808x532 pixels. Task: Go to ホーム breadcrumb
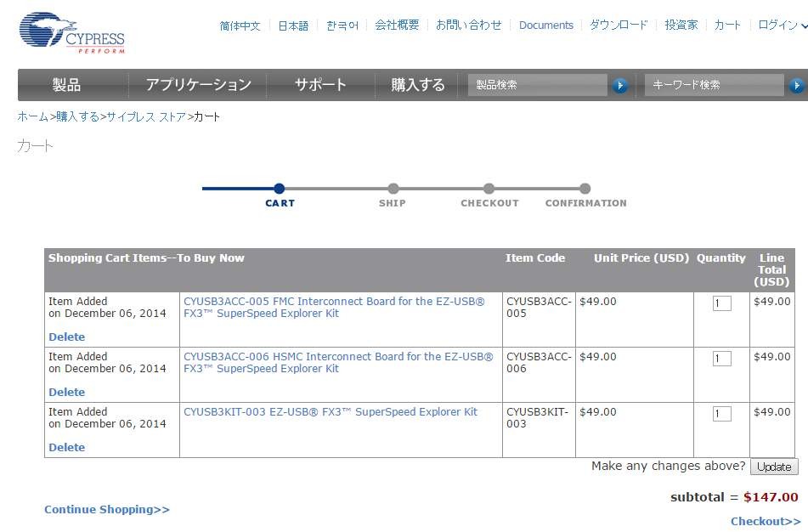pyautogui.click(x=33, y=116)
